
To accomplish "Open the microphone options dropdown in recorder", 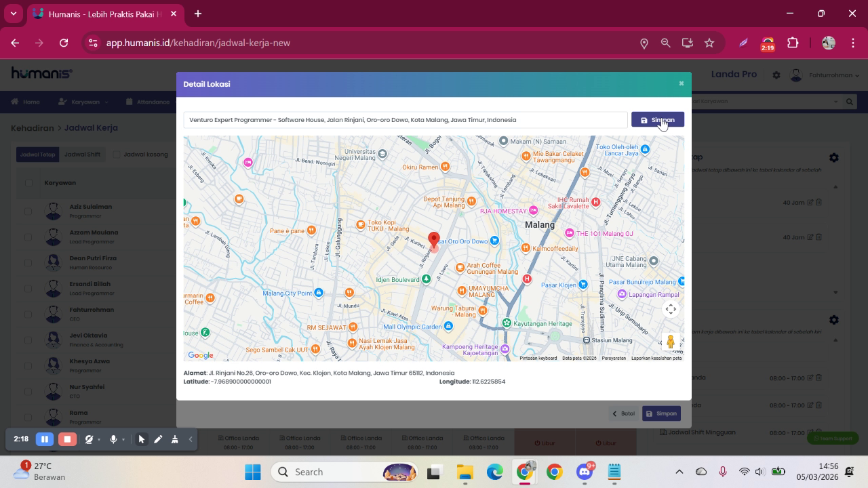I will click(123, 439).
